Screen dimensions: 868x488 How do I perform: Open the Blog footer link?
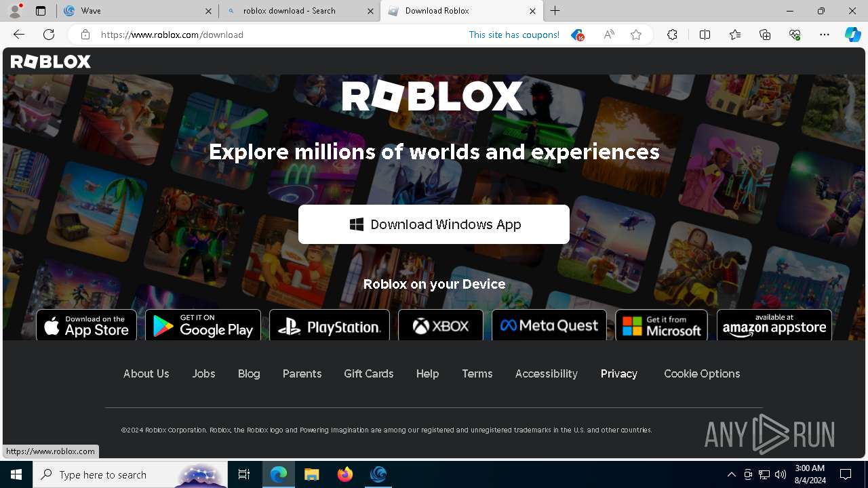coord(249,373)
